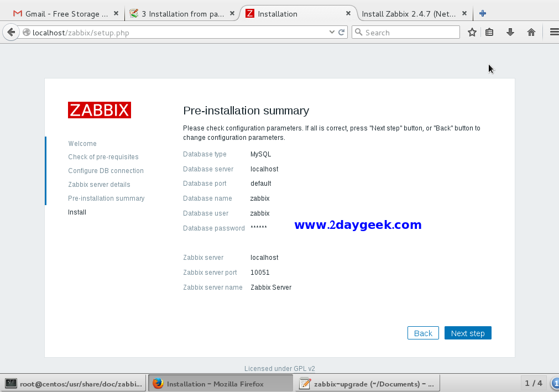Click the Zabbix server localhost value
The height and width of the screenshot is (392, 559).
(x=264, y=257)
